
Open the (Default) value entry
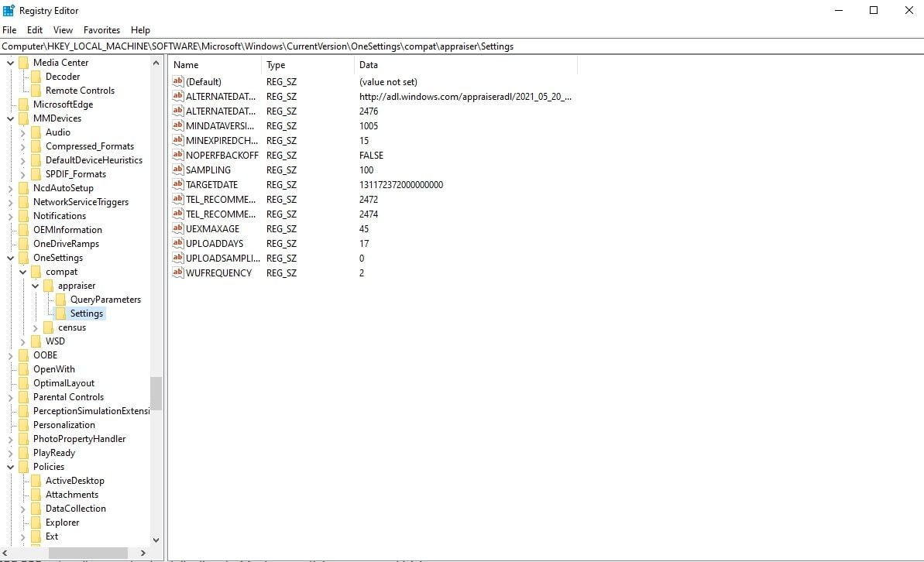pos(201,81)
